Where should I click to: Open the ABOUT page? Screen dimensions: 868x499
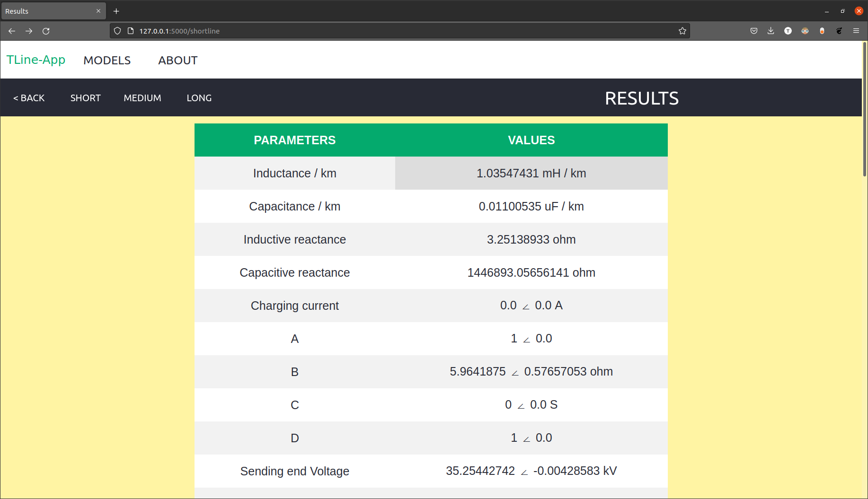coord(178,61)
